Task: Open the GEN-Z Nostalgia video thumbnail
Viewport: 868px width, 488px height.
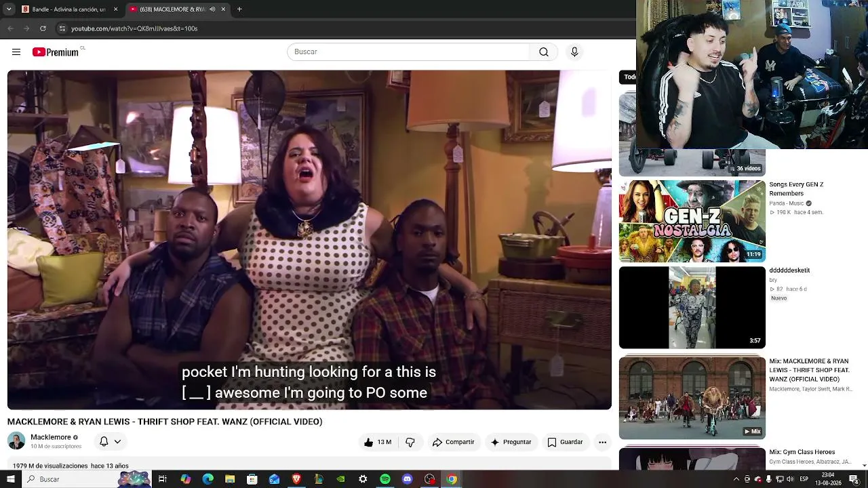Action: tap(692, 221)
